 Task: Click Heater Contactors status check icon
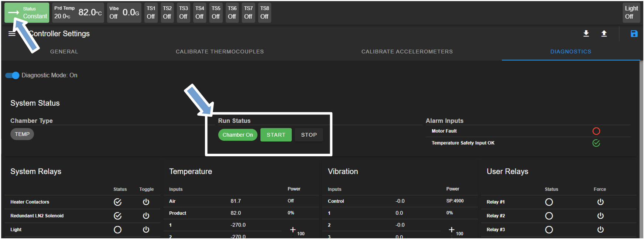click(x=118, y=202)
